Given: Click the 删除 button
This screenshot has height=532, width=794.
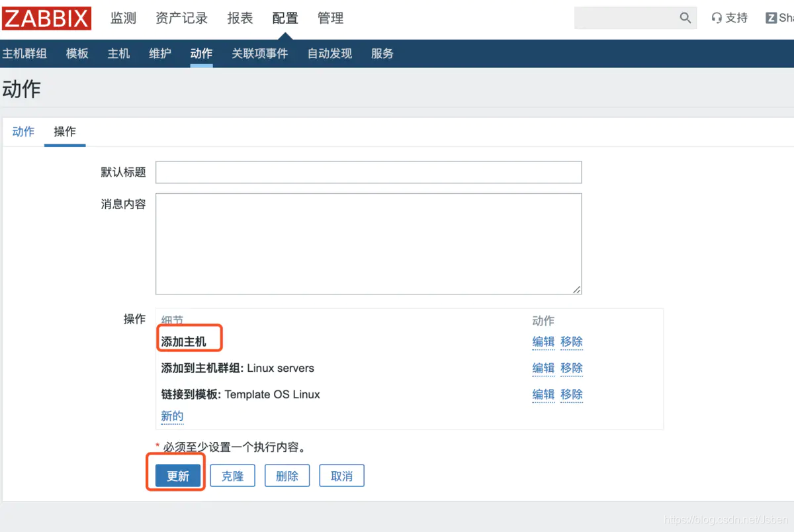Looking at the screenshot, I should coord(287,476).
